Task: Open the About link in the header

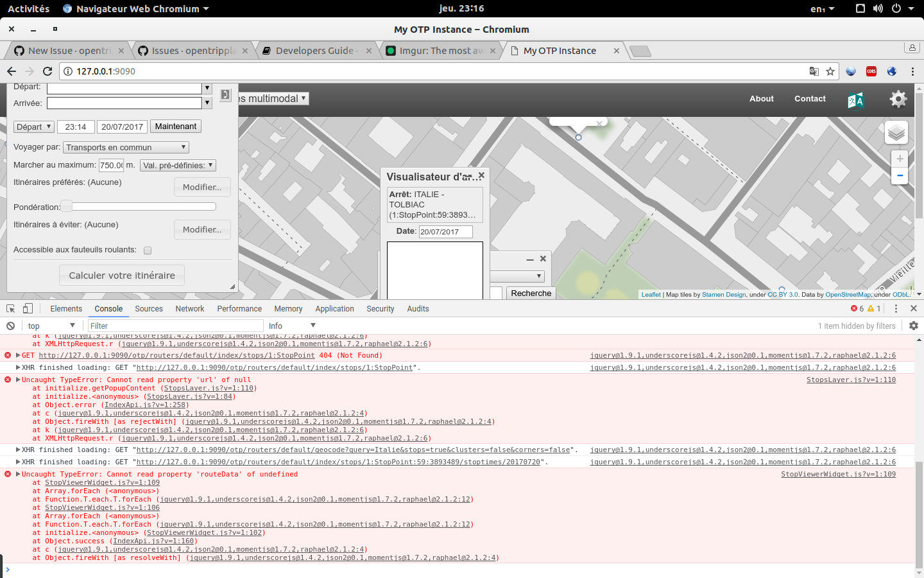Action: pyautogui.click(x=762, y=99)
